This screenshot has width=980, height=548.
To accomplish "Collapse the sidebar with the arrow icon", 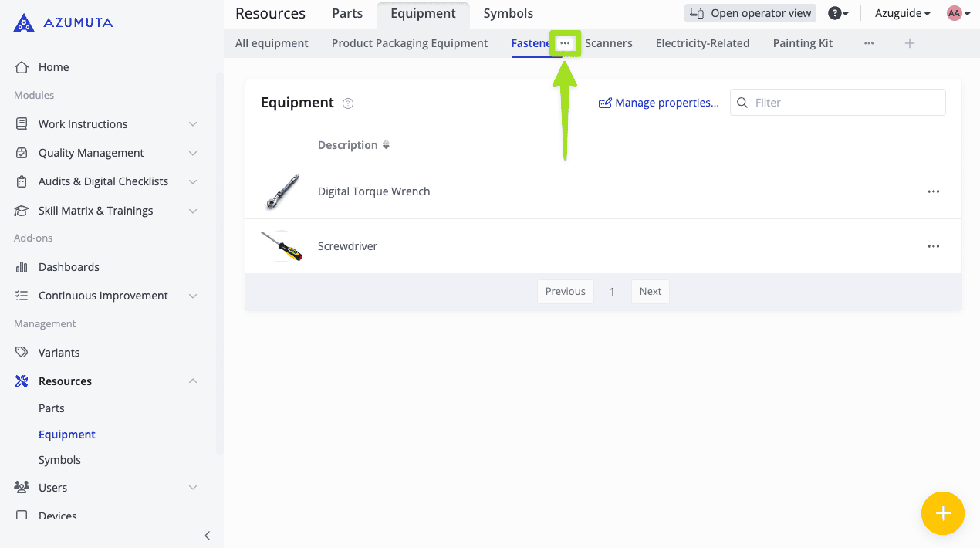I will 207,536.
